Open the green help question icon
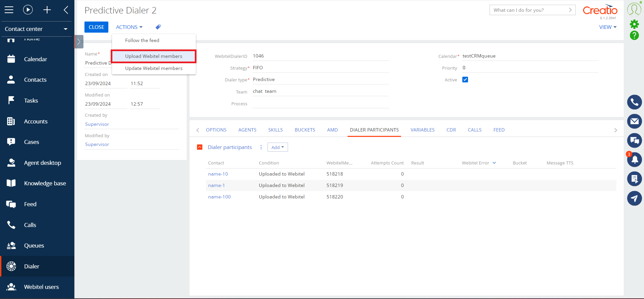The image size is (644, 299). (x=634, y=35)
